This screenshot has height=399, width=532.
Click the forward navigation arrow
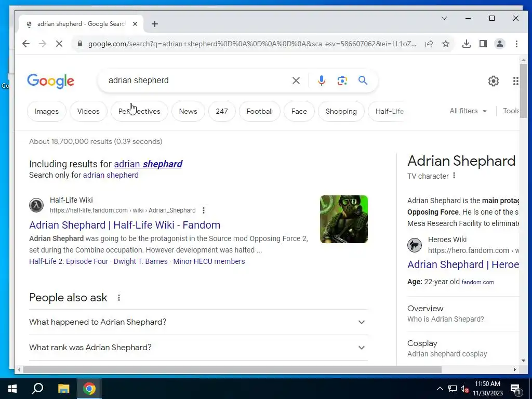[x=43, y=44]
